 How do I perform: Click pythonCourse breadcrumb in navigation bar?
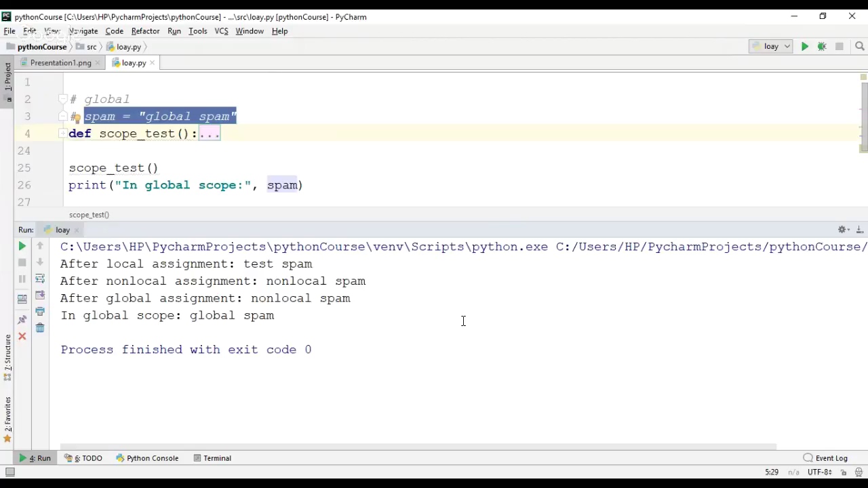click(x=36, y=47)
